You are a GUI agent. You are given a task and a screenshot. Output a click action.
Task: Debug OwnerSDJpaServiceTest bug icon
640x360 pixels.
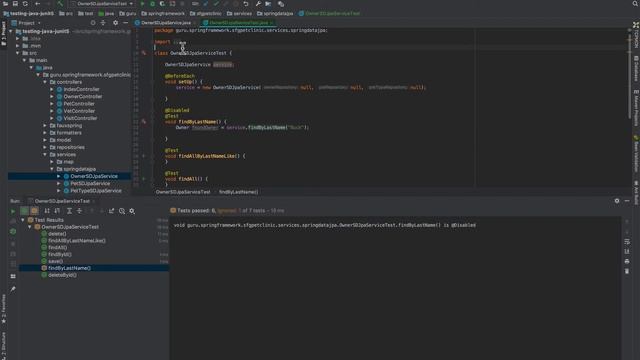coord(152,4)
